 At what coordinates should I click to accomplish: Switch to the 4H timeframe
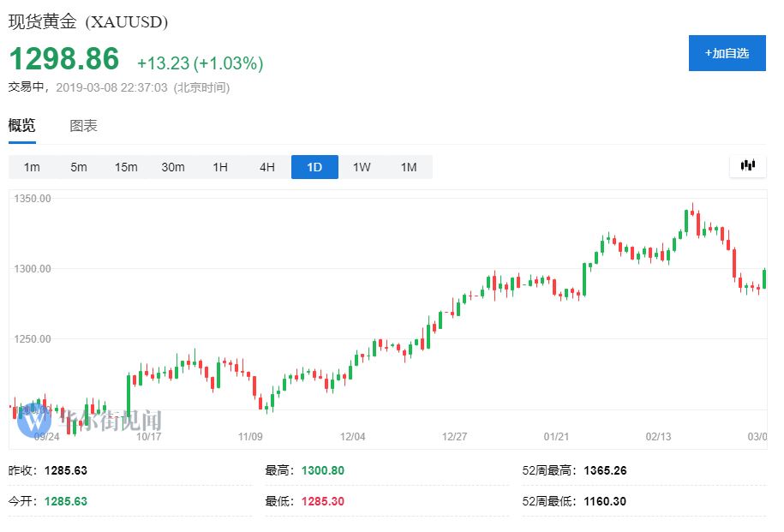[267, 167]
